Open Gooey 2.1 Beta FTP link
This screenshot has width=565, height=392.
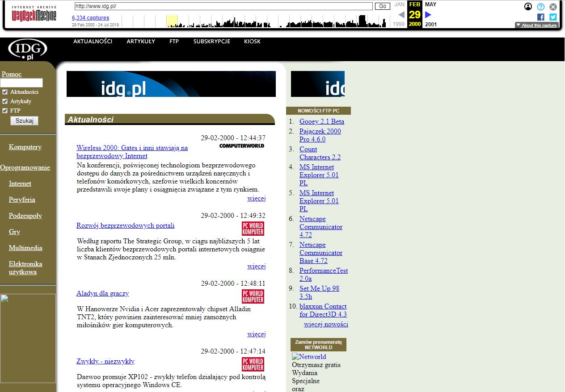pos(322,121)
